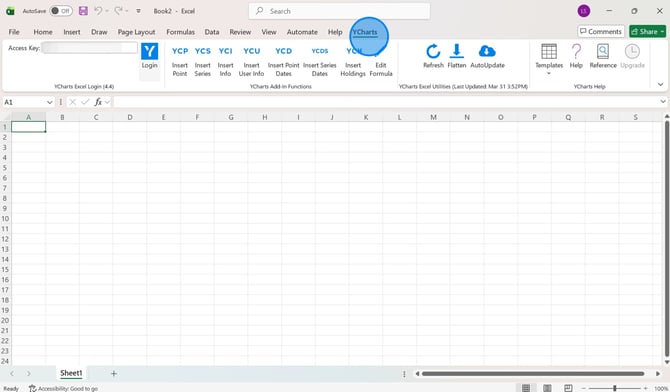Select the Sheet1 tab
Image resolution: width=670 pixels, height=392 pixels.
click(71, 373)
